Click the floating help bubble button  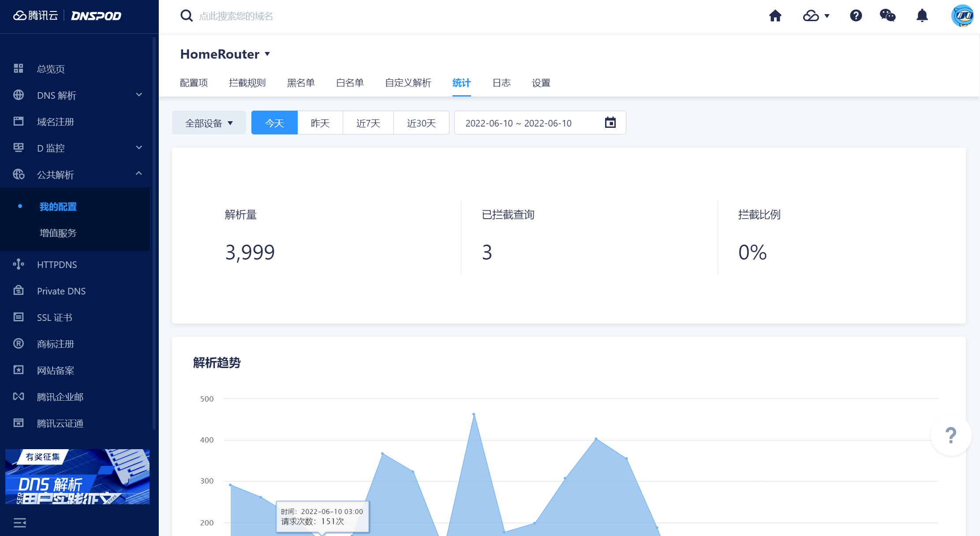tap(951, 435)
